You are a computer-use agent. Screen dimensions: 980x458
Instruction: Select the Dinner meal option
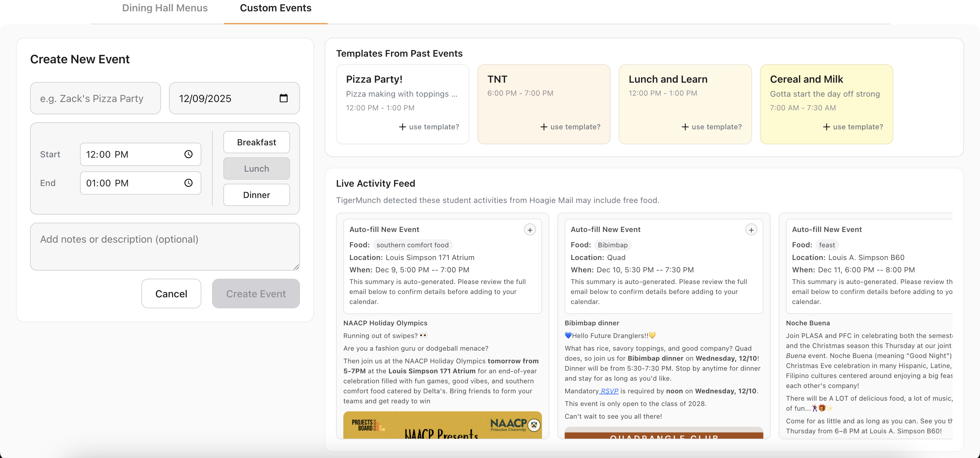256,195
